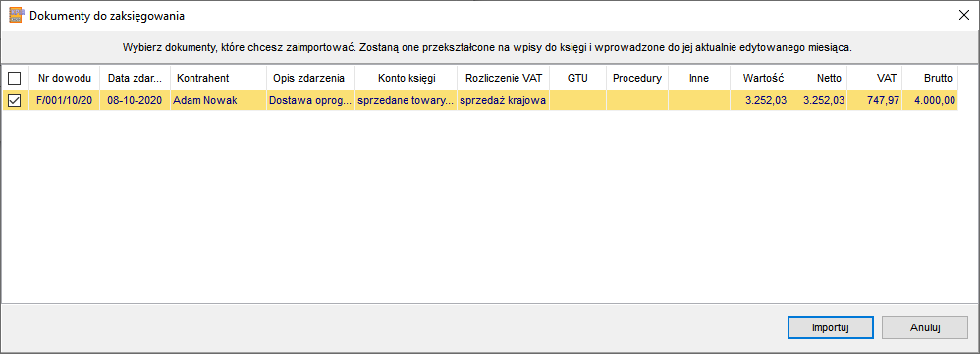Select the Adam Nowak contractor cell
This screenshot has width=980, height=354.
click(218, 100)
